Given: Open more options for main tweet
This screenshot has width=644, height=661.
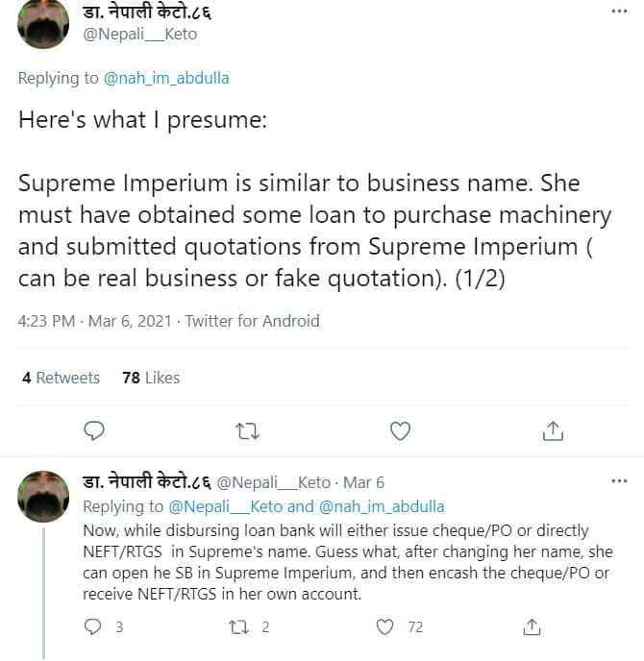Looking at the screenshot, I should (x=619, y=12).
